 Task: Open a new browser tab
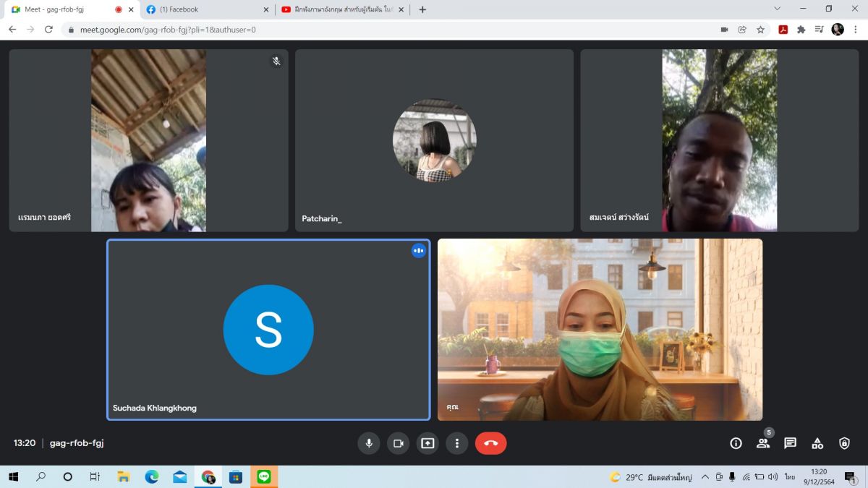[422, 9]
